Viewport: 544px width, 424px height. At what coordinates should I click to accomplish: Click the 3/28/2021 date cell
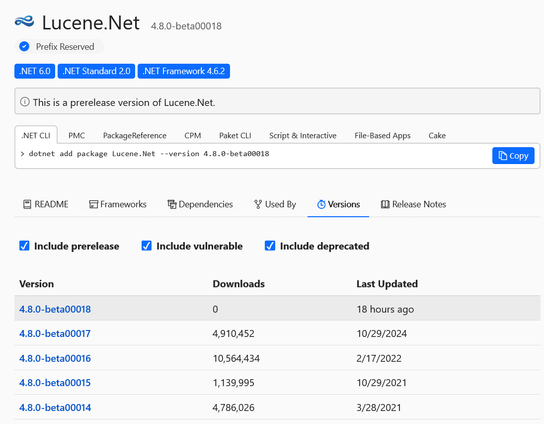(x=379, y=407)
